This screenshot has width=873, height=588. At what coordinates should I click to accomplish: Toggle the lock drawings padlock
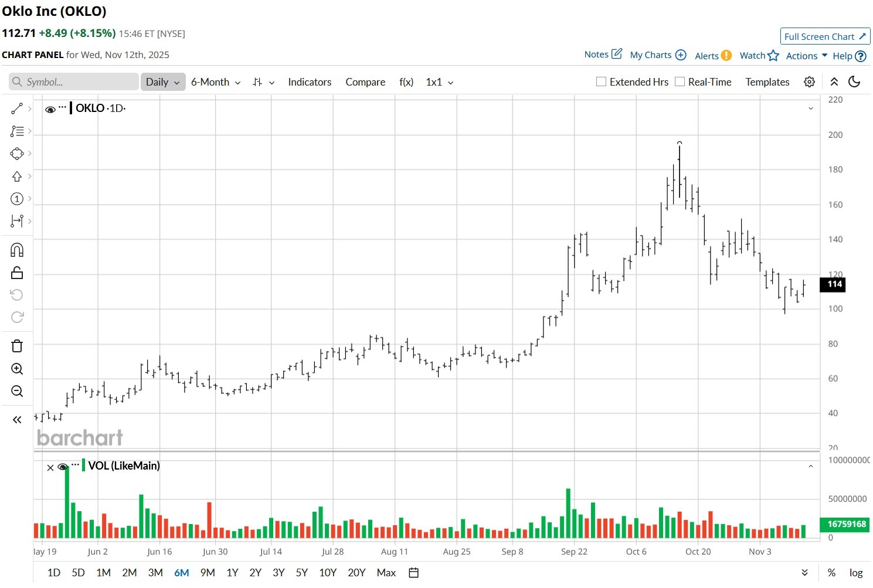click(17, 273)
